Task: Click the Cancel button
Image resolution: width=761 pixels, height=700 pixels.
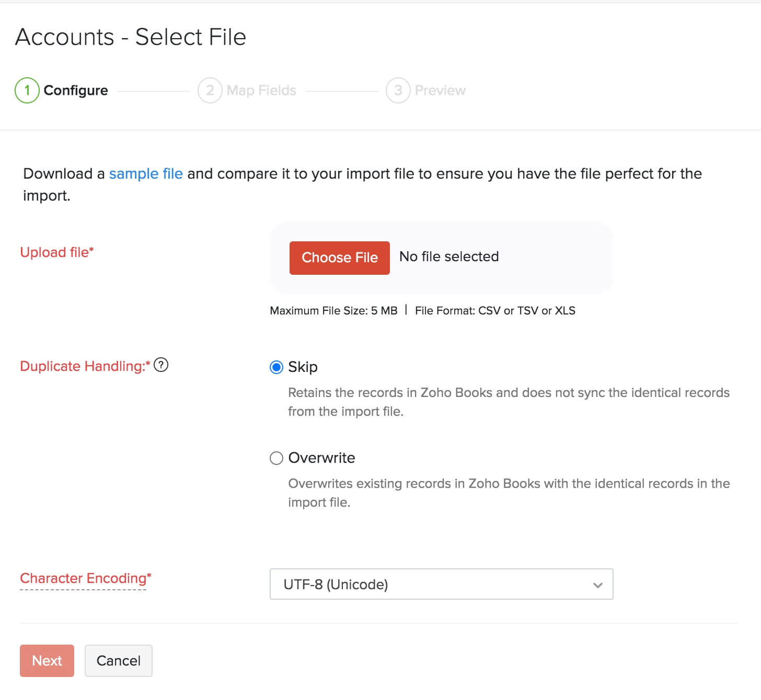Action: pos(118,660)
